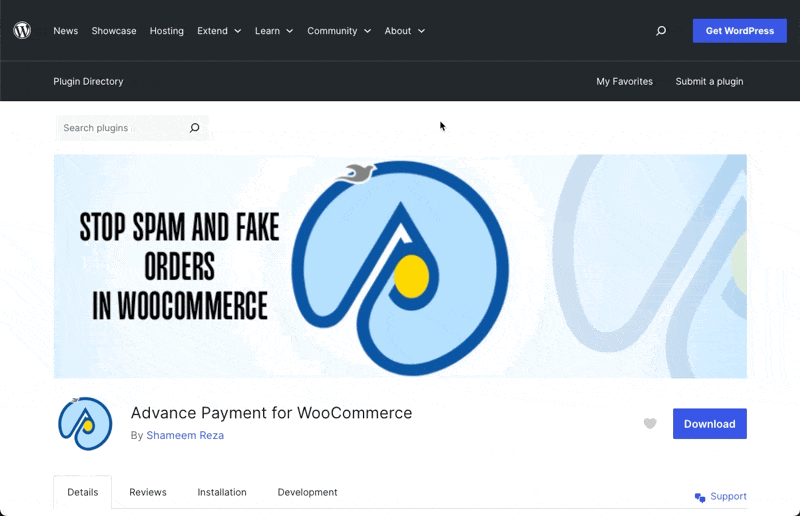Go to Plugin Directory link
This screenshot has width=800, height=516.
pyautogui.click(x=88, y=81)
